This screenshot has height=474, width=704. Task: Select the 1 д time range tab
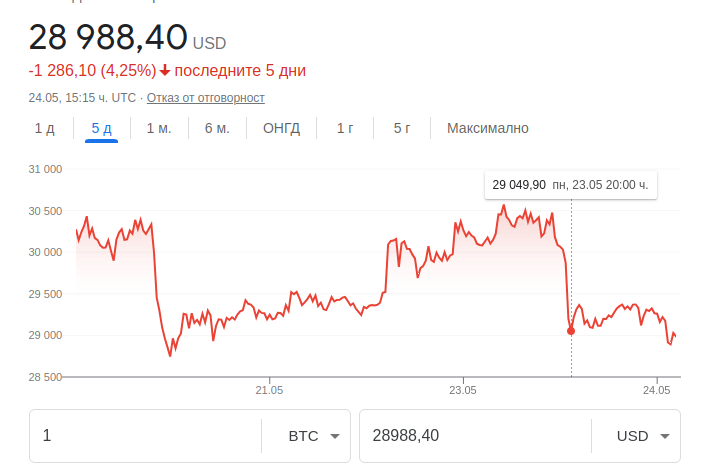(44, 128)
